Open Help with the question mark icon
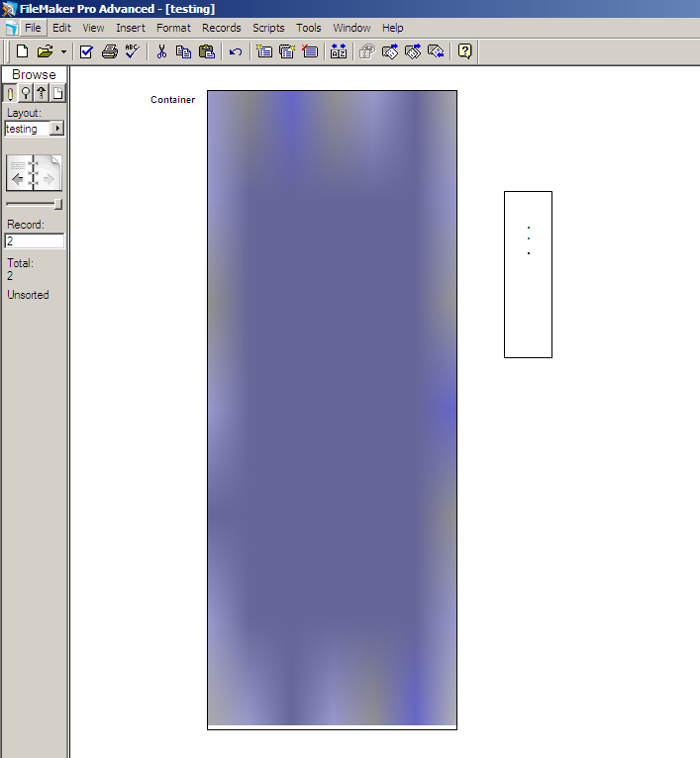 [464, 51]
